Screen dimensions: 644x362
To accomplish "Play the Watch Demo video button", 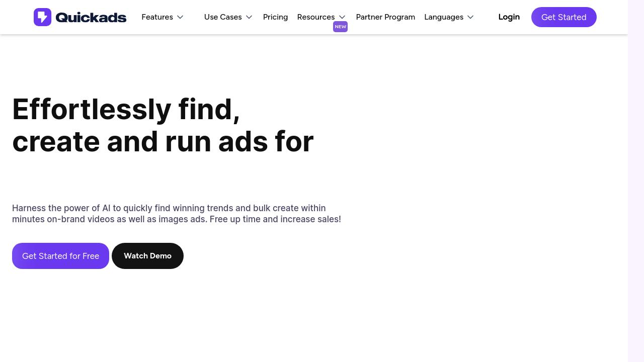I will coord(147,256).
